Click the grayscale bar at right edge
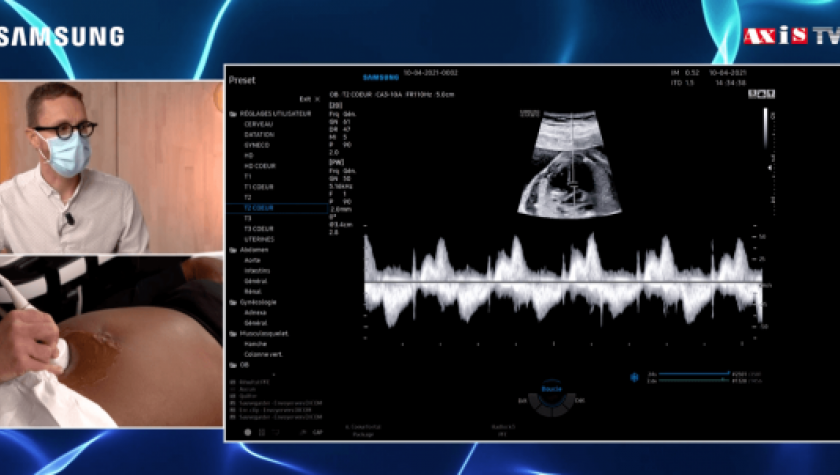This screenshot has width=840, height=475. coord(766,129)
